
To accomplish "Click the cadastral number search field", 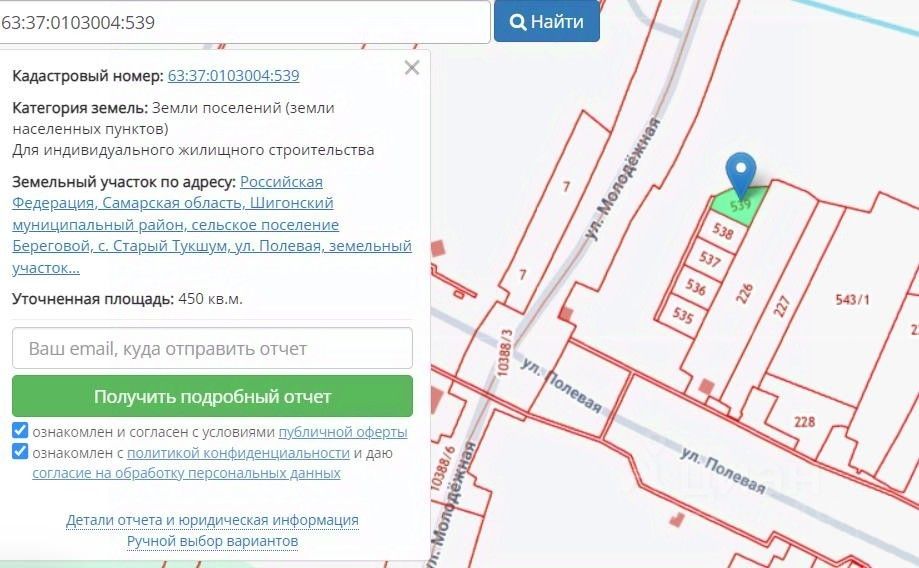I will [244, 22].
